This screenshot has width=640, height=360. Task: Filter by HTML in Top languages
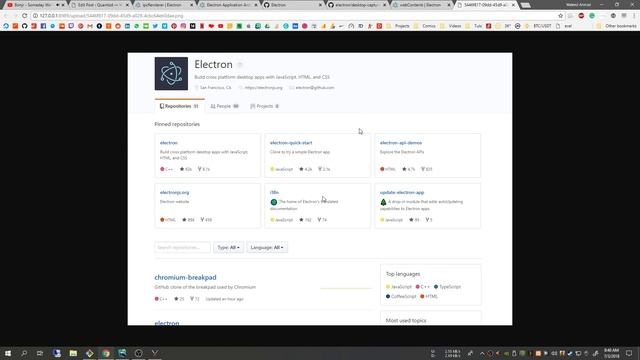(429, 296)
